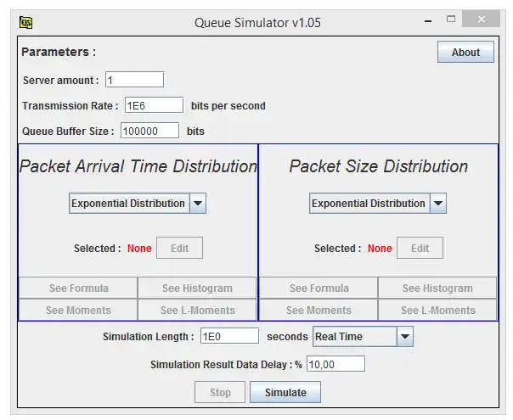Edit Simulation Result Data Delay percentage

pos(335,364)
